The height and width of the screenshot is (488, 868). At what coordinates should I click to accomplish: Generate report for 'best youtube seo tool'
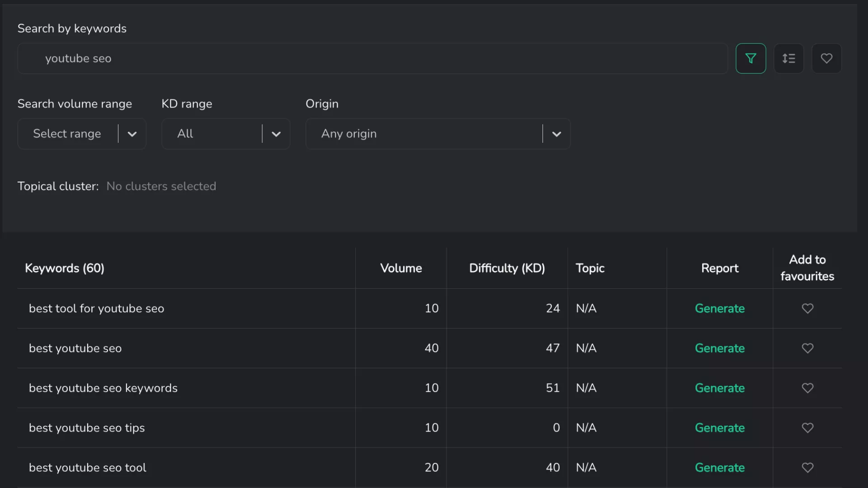coord(719,468)
